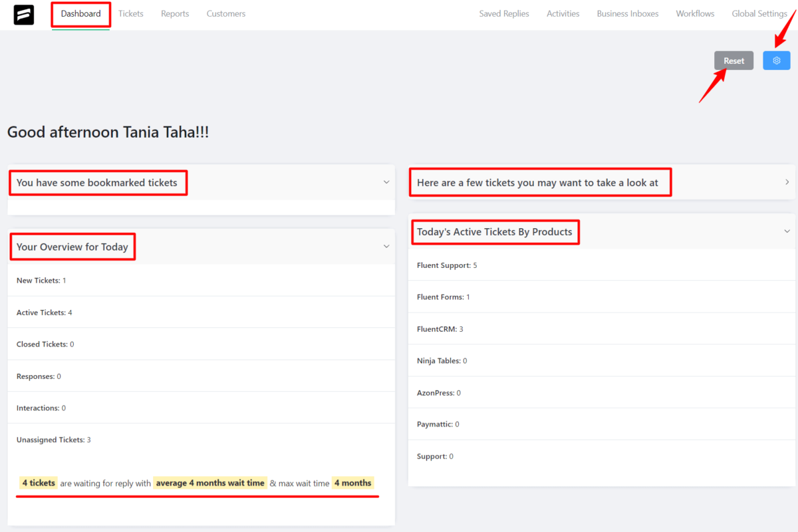Open dashboard settings via the gear icon

pyautogui.click(x=776, y=60)
